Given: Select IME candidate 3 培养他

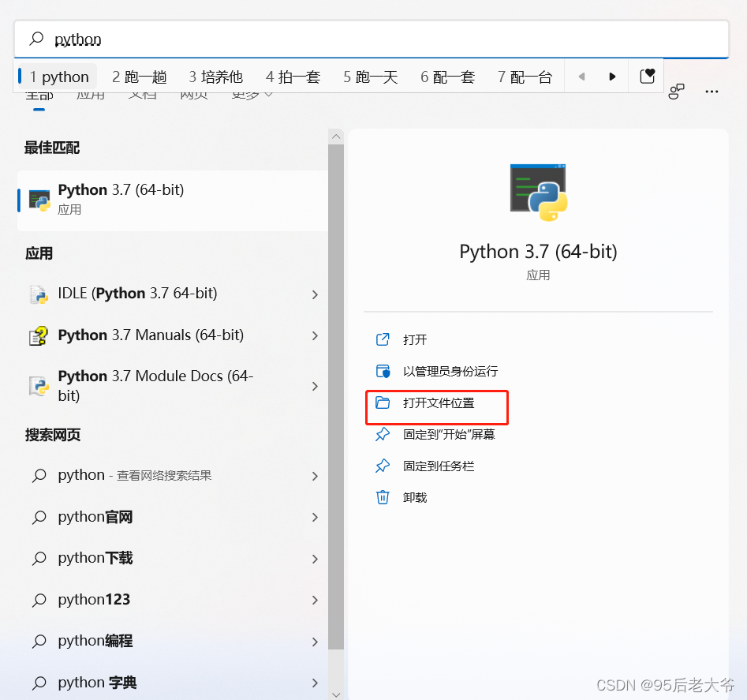Looking at the screenshot, I should pos(216,77).
